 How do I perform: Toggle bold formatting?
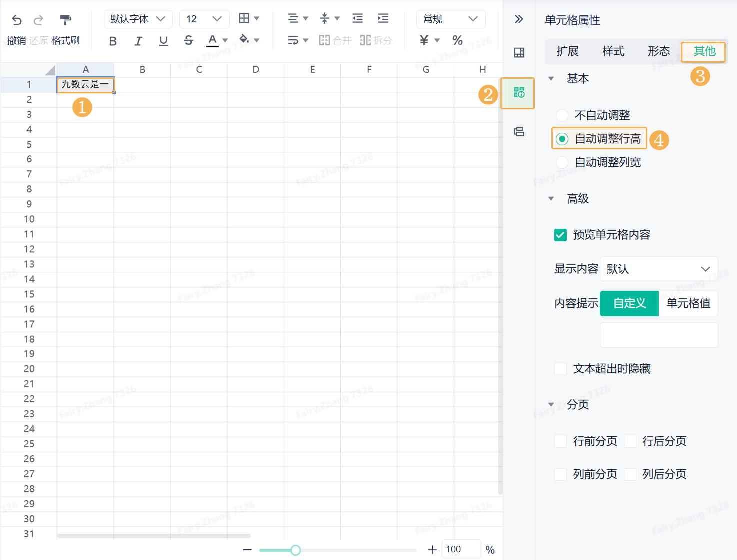[x=113, y=41]
